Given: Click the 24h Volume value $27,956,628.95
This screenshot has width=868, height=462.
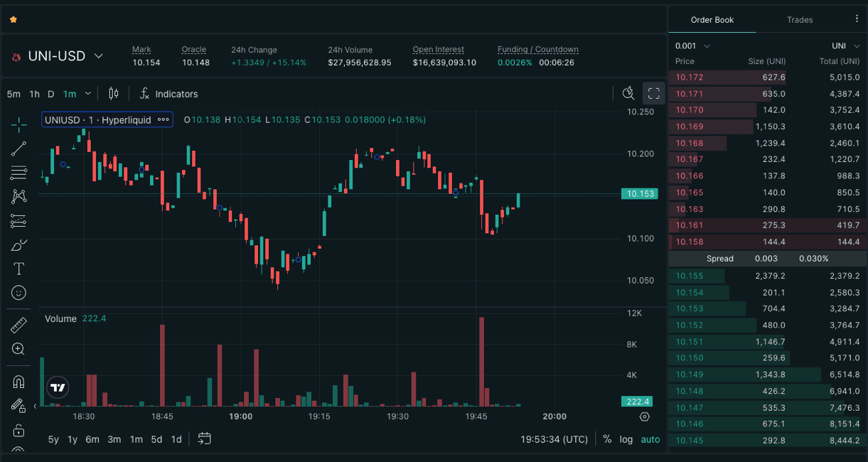Looking at the screenshot, I should coord(360,63).
